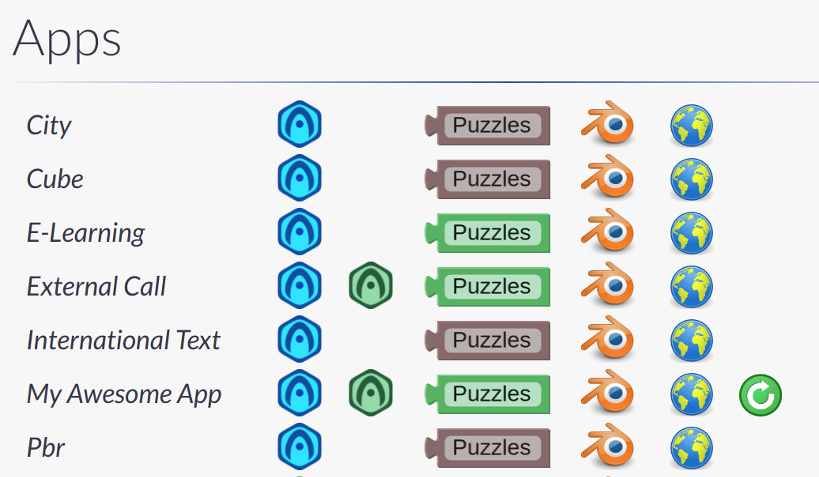819x477 pixels.
Task: Click the brown Puzzles button for Cube
Action: coord(487,179)
